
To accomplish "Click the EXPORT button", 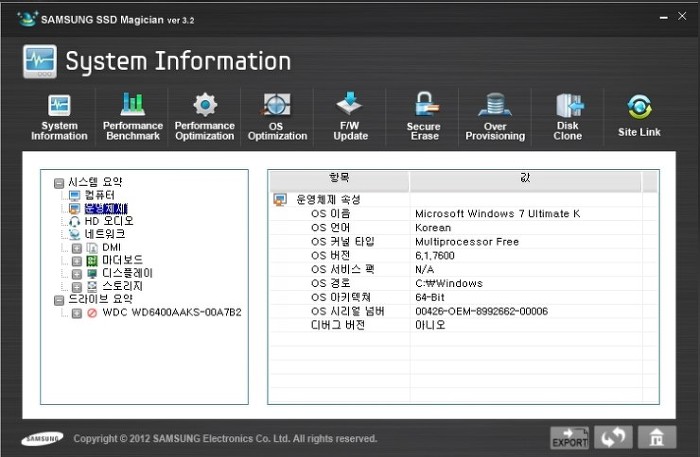I will [570, 437].
